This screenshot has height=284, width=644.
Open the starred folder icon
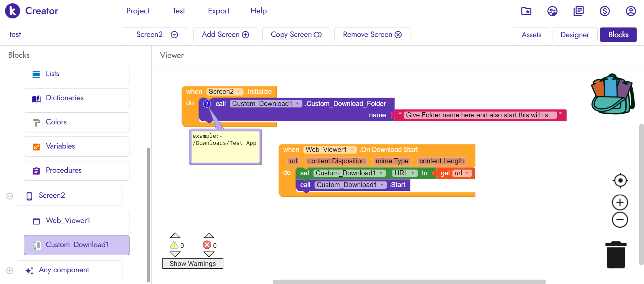[x=526, y=11]
